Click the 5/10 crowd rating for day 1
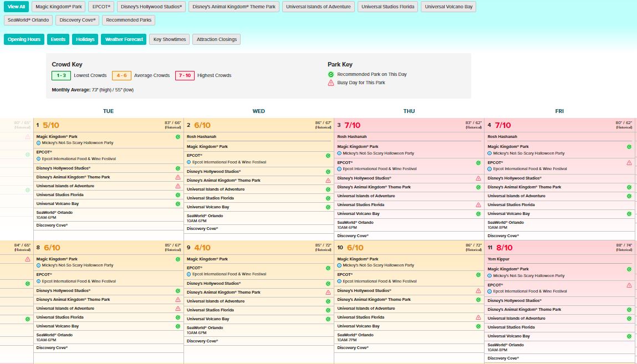 click(51, 125)
